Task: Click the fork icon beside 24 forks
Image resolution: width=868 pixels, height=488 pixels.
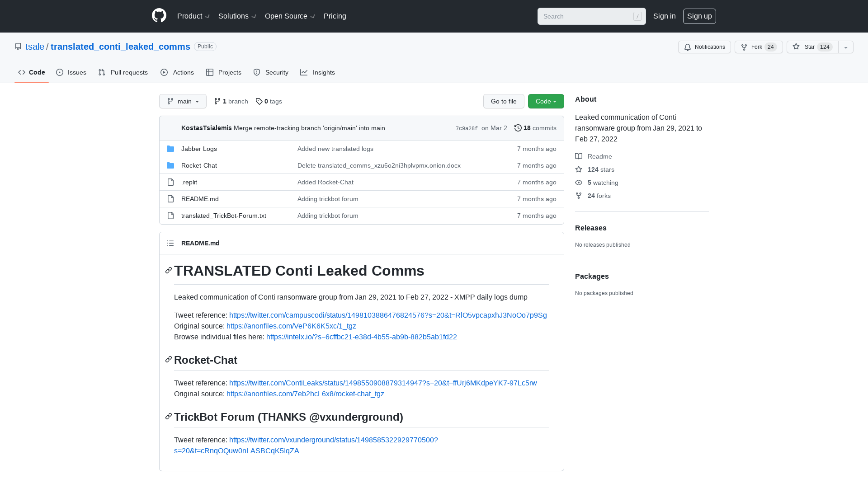Action: point(579,196)
